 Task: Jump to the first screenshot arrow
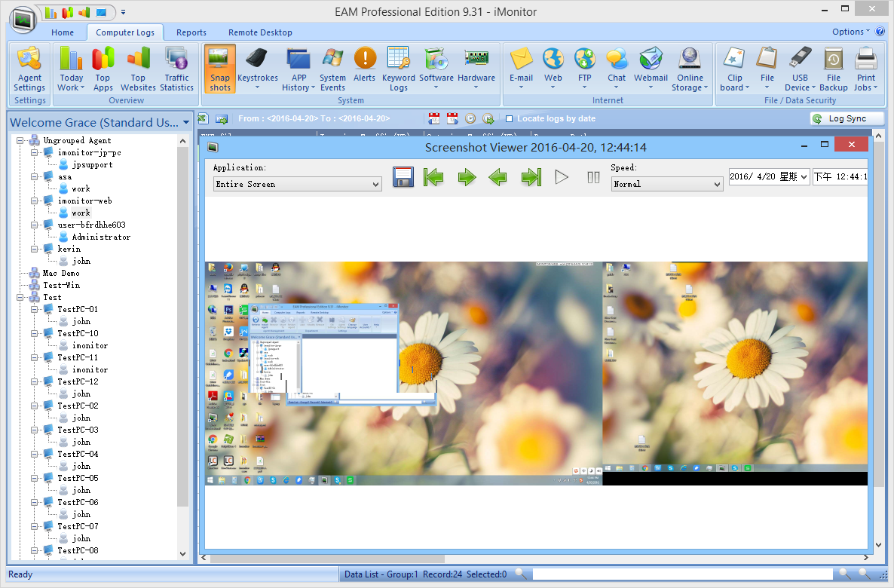tap(433, 177)
